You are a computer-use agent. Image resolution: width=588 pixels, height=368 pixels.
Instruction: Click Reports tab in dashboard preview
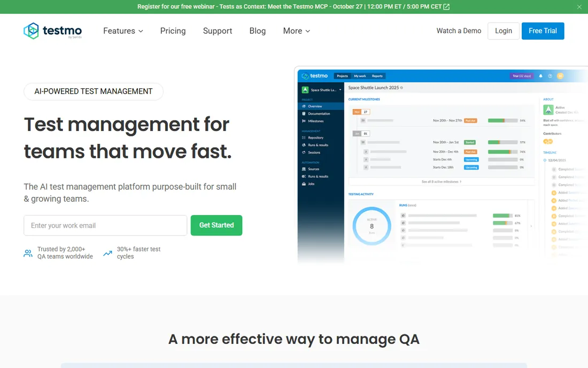click(377, 76)
